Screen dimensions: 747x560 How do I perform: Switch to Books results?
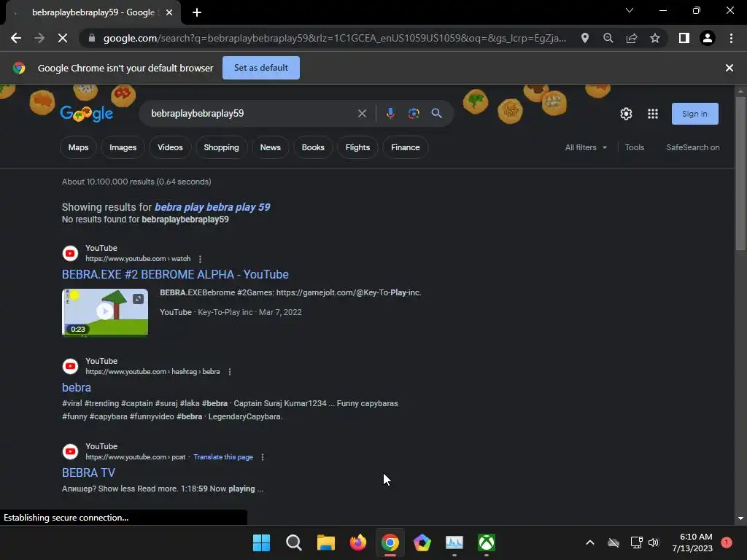tap(313, 147)
